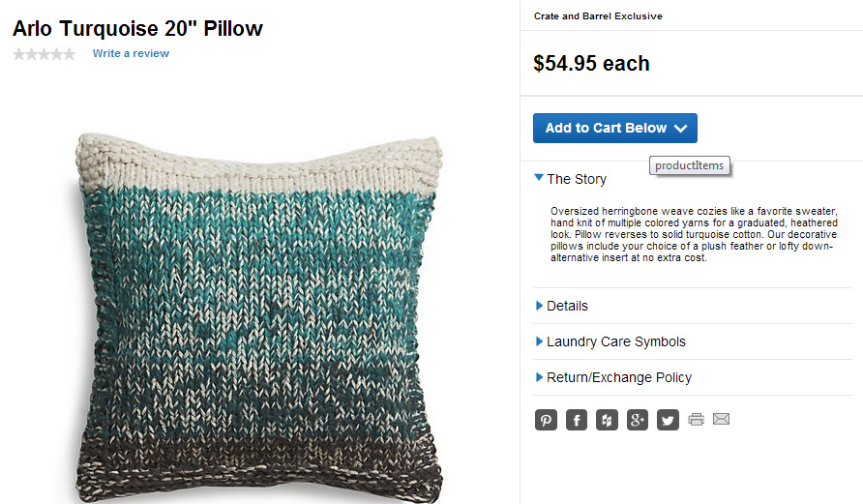Image resolution: width=863 pixels, height=504 pixels.
Task: Click the Crate and Barrel Exclusive label
Action: coord(598,16)
